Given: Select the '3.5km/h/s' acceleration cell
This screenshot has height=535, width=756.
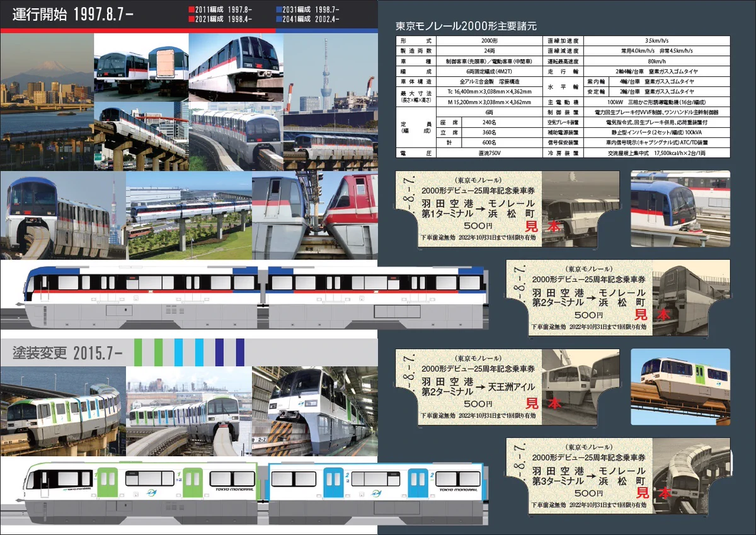Looking at the screenshot, I should click(657, 41).
